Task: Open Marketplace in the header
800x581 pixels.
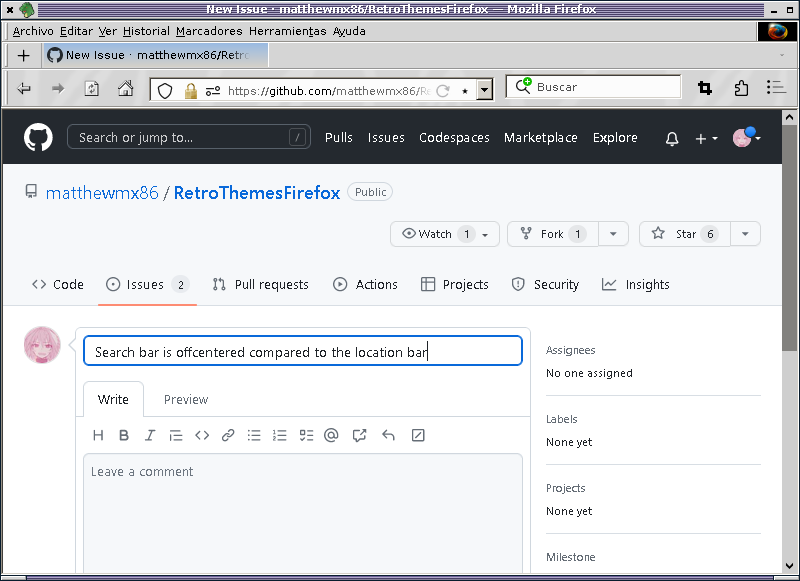Action: tap(541, 138)
